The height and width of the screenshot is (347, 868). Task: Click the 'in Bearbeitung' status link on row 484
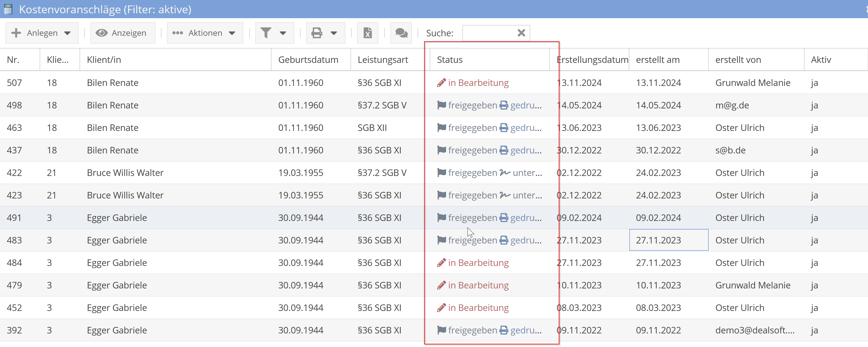coord(479,262)
